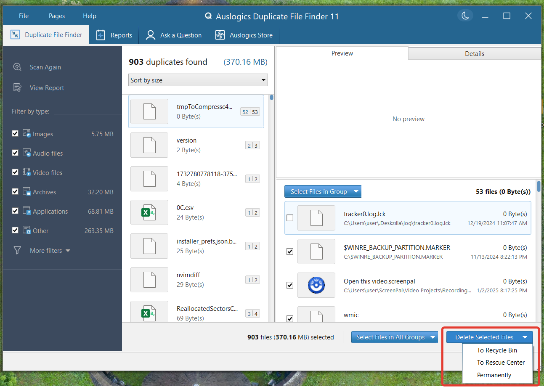Click the Applications filter icon
Screen dimensions: 544x392
(27, 211)
